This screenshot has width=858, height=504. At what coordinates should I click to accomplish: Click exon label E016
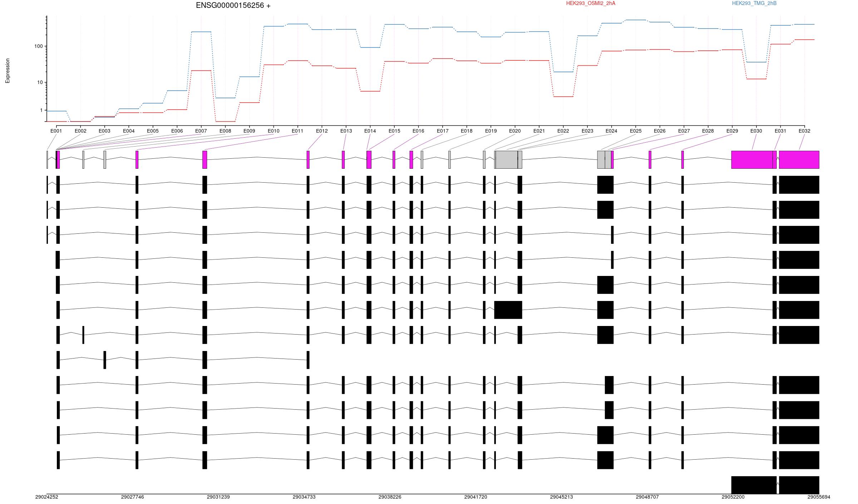point(418,131)
